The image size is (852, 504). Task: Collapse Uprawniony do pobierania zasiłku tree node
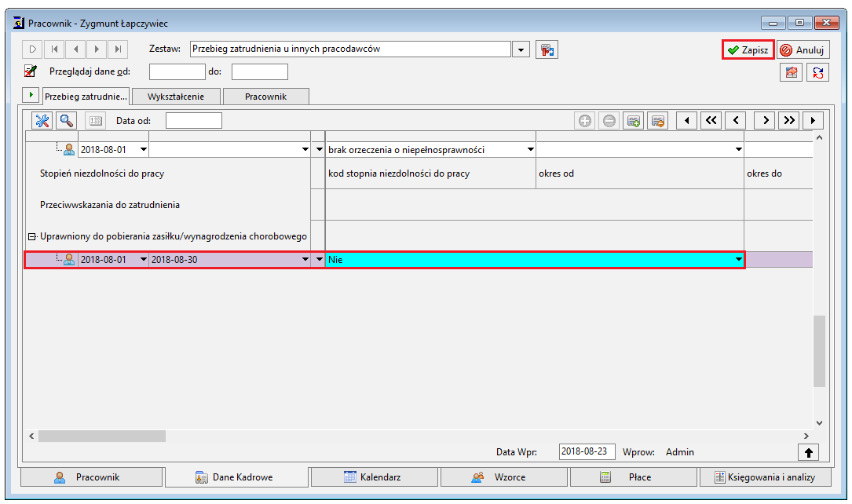coord(31,237)
